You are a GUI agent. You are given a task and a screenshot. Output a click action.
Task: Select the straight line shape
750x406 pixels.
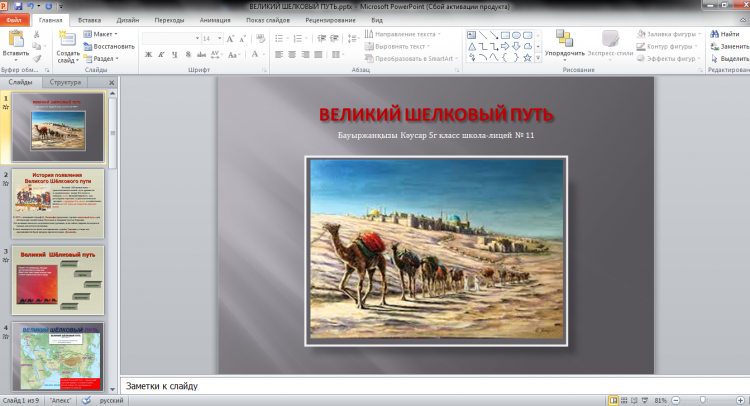coord(483,35)
